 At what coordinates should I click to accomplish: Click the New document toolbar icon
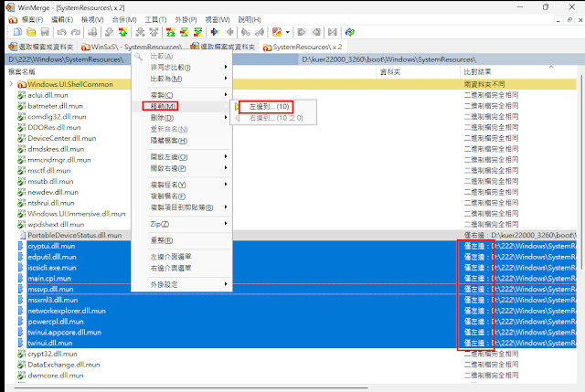[17, 33]
